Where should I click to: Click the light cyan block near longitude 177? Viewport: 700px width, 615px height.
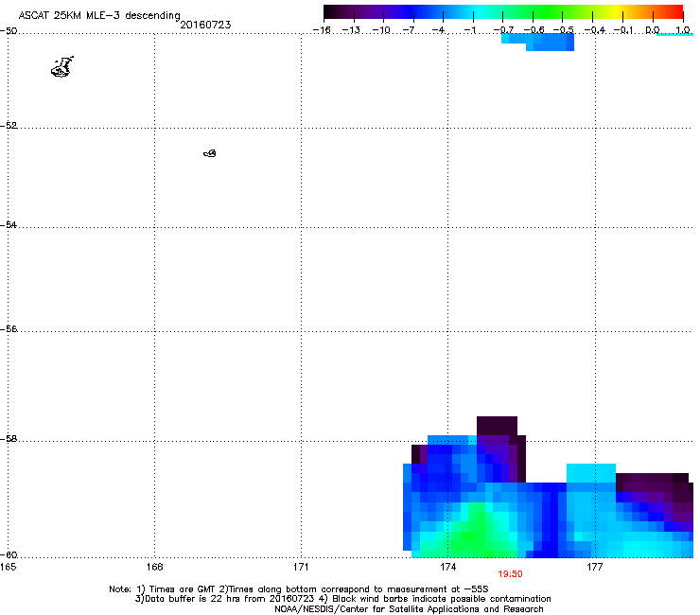(x=591, y=473)
